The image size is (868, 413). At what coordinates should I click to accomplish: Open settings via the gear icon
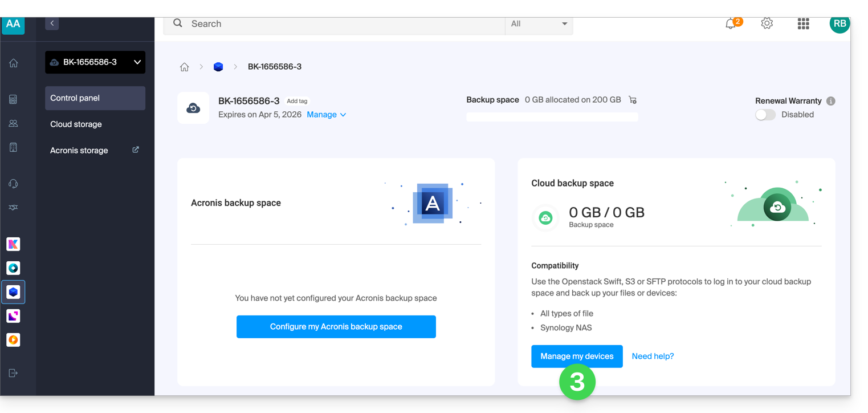pyautogui.click(x=767, y=23)
